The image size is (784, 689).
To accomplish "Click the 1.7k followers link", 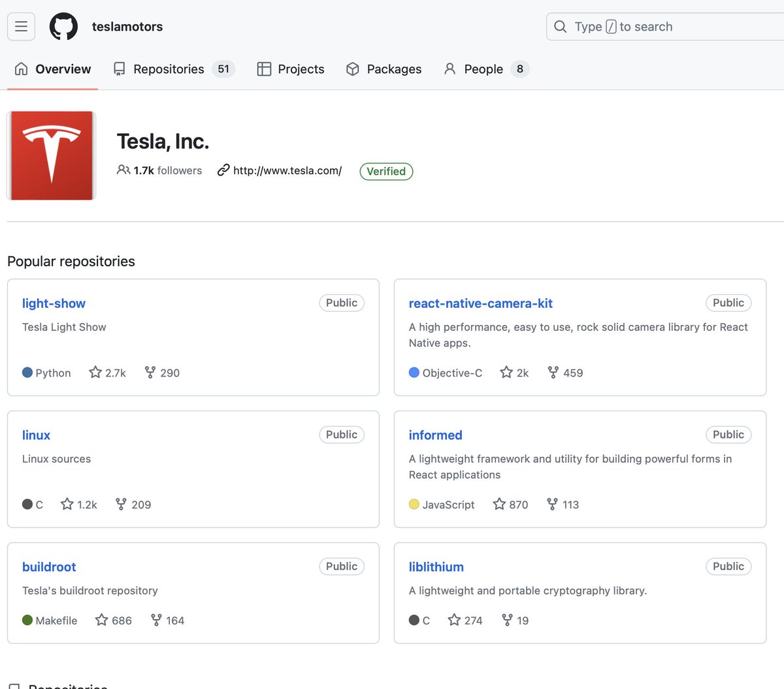I will (159, 171).
